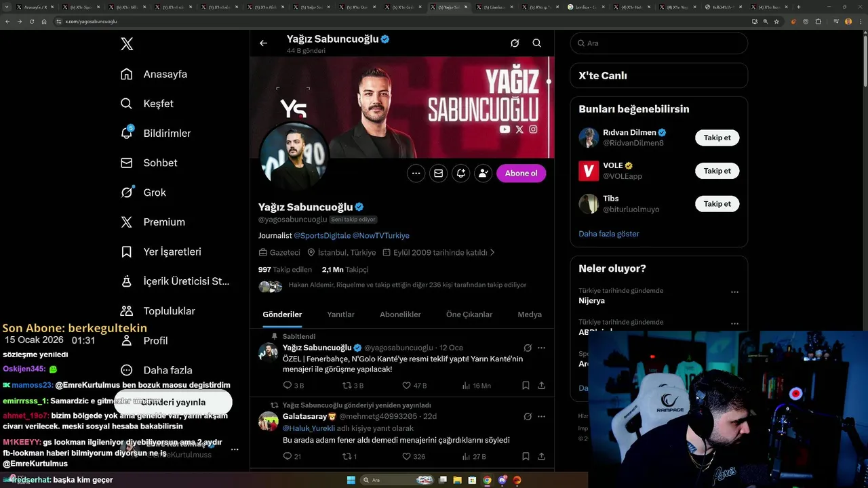Click the back arrow on profile header
The image size is (868, 488).
pyautogui.click(x=264, y=43)
